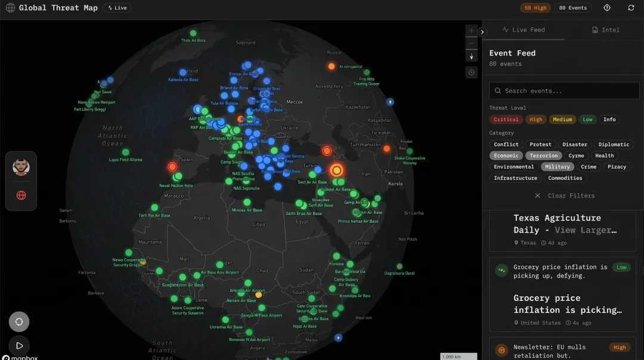Screen dimensions: 644x360
Task: Toggle the Crime category filter
Action: tap(589, 167)
